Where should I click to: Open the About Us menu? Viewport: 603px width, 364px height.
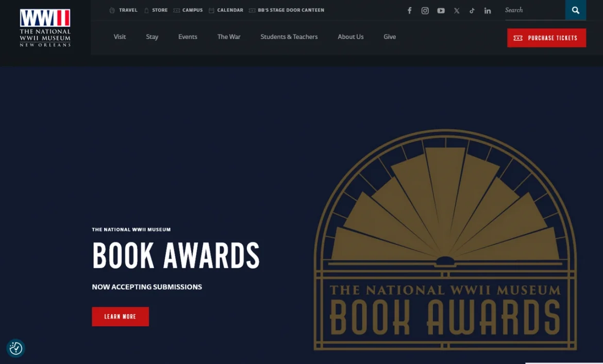(x=351, y=37)
